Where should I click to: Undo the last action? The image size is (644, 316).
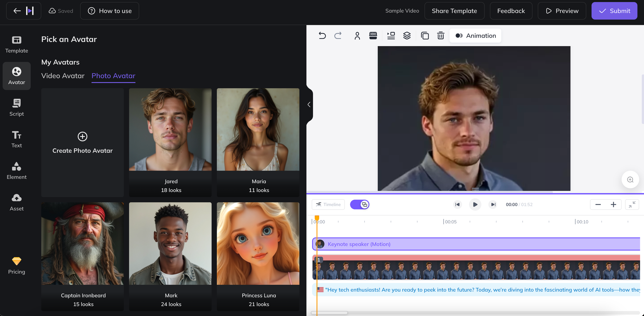pos(322,35)
